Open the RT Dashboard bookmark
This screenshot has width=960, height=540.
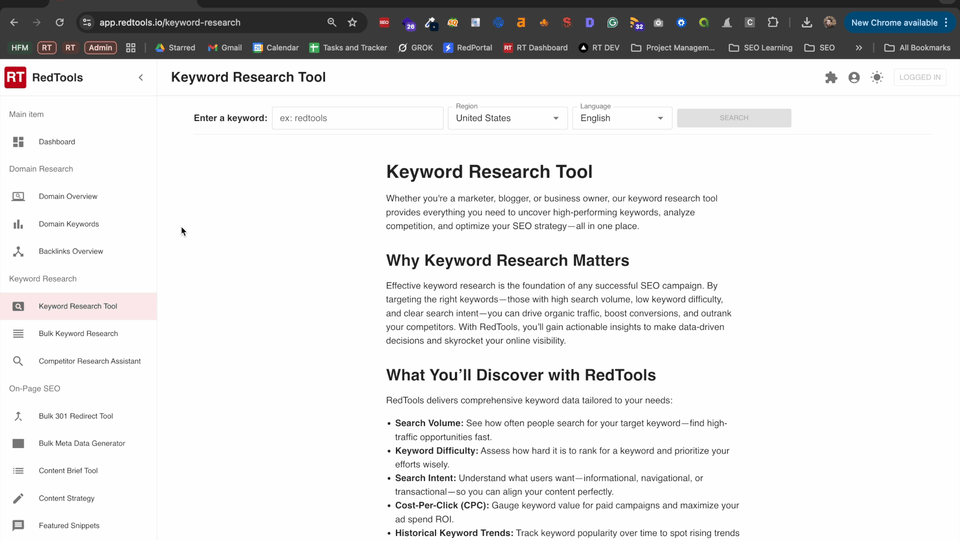tap(536, 48)
